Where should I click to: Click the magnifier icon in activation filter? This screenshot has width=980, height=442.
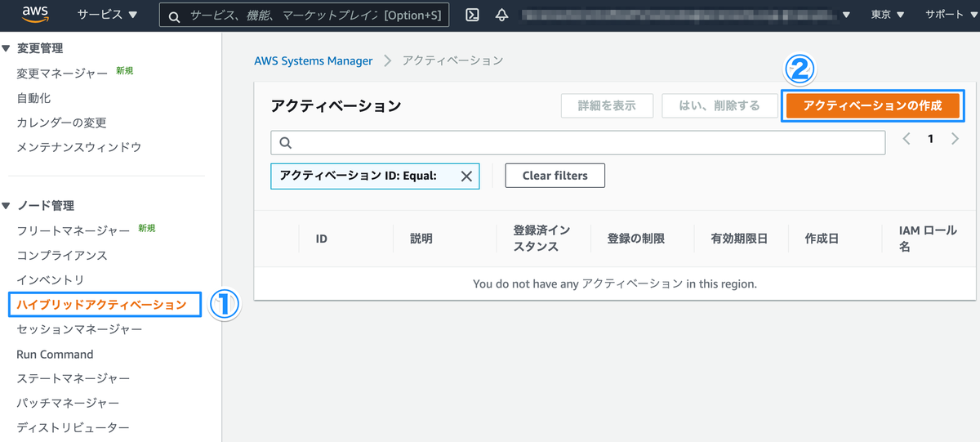[x=286, y=142]
